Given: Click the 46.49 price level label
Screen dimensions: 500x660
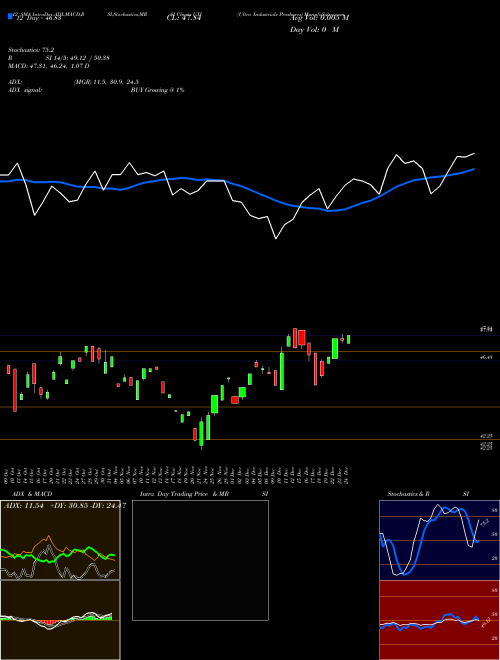Looking at the screenshot, I should (487, 357).
